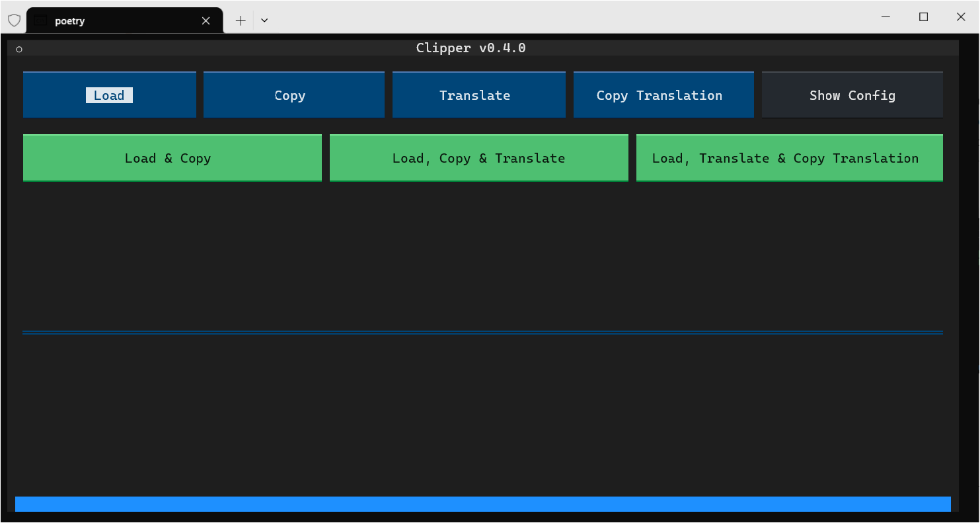Open Show Config panel
Image resolution: width=980 pixels, height=523 pixels.
point(852,95)
